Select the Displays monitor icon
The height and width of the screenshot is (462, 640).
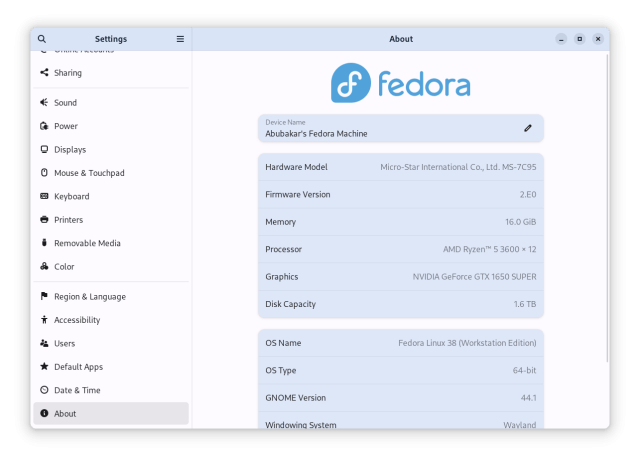[44, 150]
